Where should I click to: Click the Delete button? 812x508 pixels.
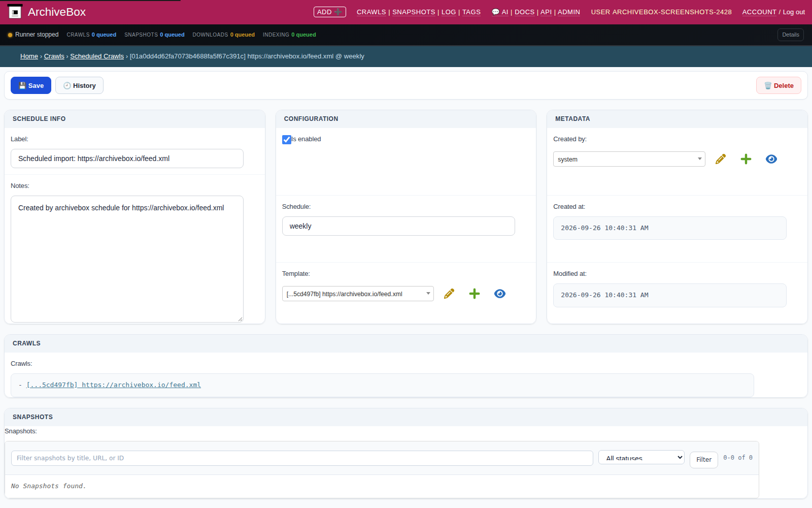779,85
